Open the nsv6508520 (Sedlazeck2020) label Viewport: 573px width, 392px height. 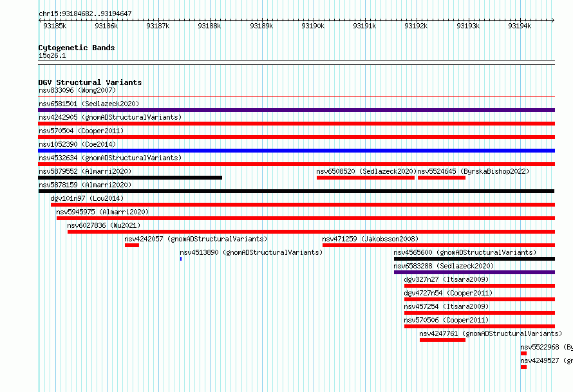point(366,171)
